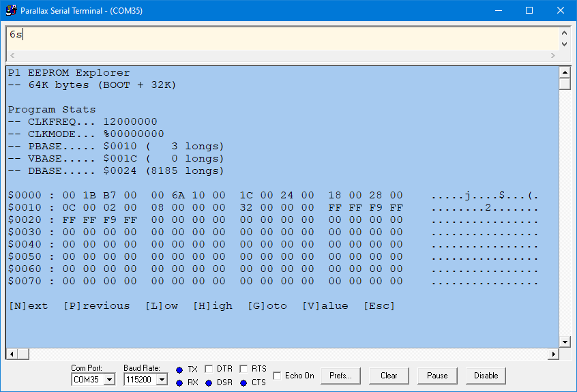Click the Parallax Serial Terminal title bar icon
The image size is (577, 392).
11,11
